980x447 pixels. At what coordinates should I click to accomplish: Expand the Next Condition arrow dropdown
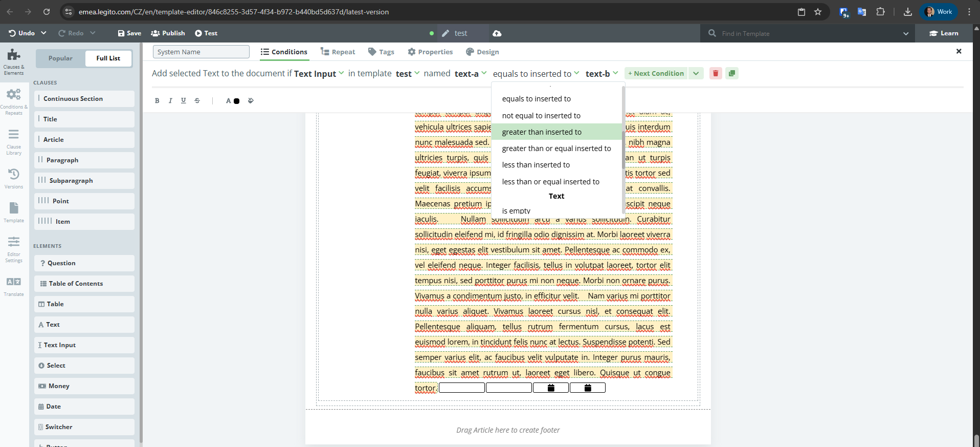tap(696, 73)
